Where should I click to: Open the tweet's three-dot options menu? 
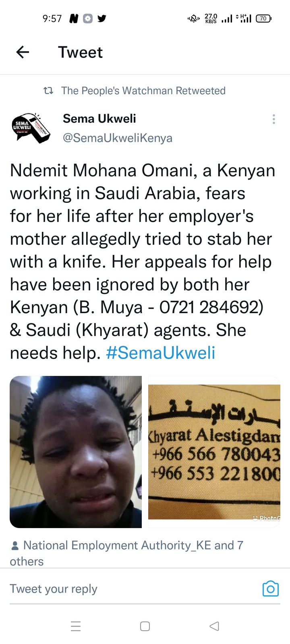click(274, 119)
